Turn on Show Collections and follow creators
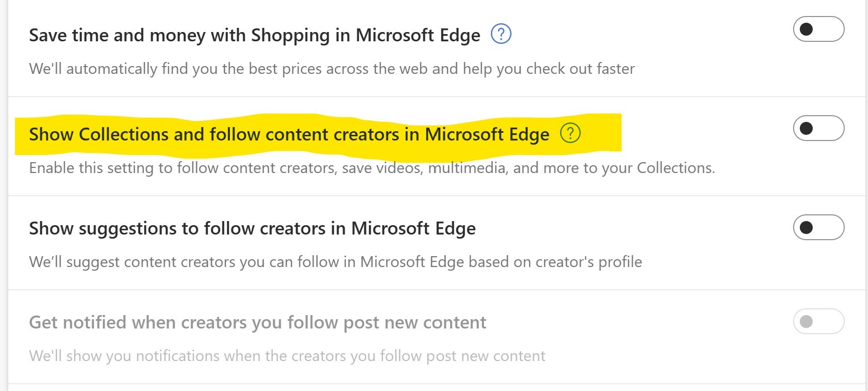Viewport: 868px width, 391px height. [818, 128]
